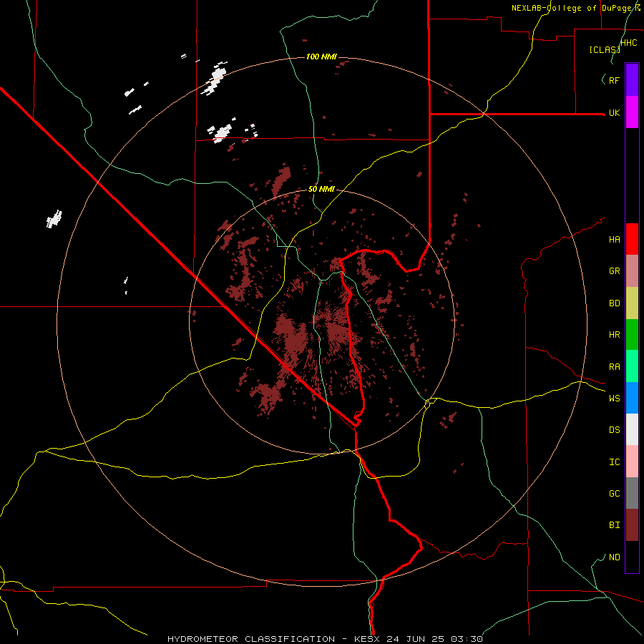Click the 'DS' legend label
The width and height of the screenshot is (644, 644).
pos(614,429)
